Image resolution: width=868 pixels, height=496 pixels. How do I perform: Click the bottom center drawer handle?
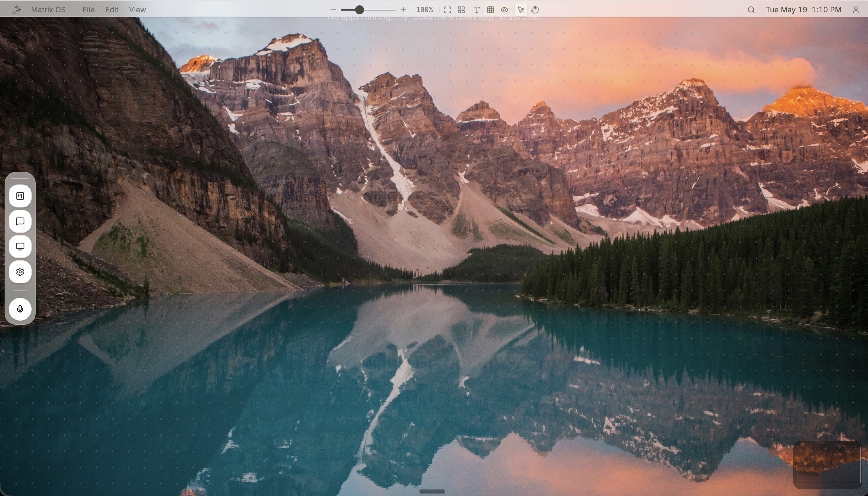[x=432, y=491]
